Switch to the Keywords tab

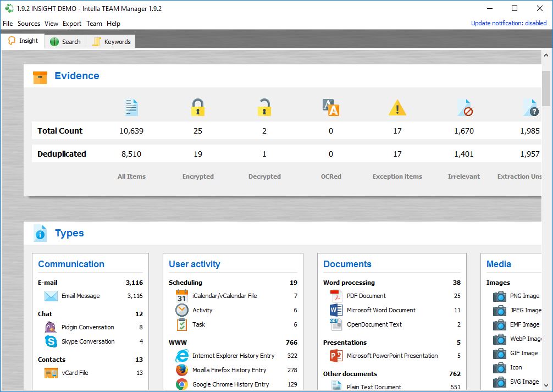point(112,42)
